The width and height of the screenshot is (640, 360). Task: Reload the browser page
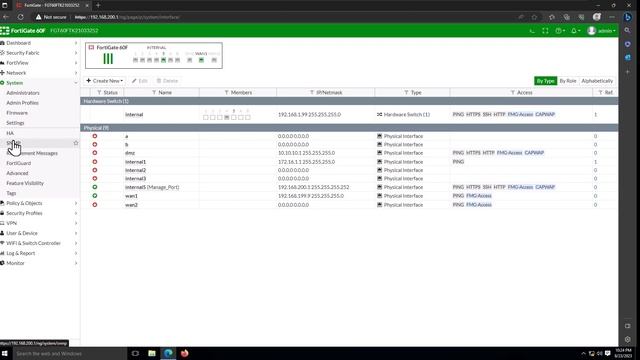[x=20, y=17]
